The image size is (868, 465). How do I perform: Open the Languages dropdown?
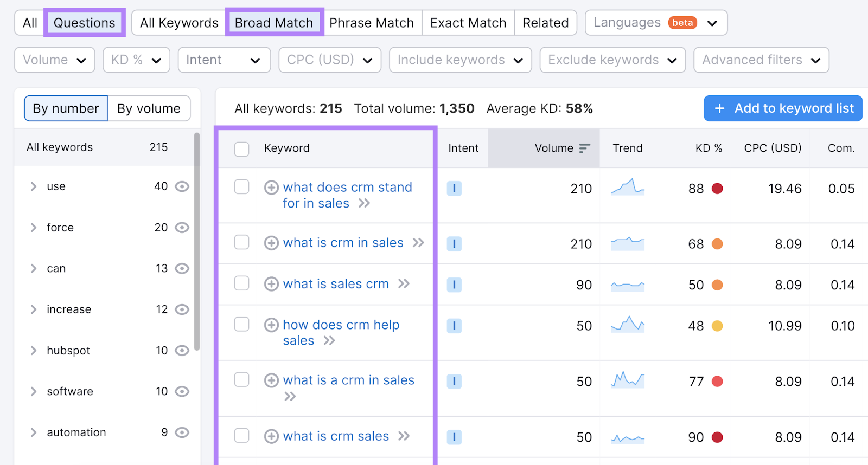tap(656, 22)
